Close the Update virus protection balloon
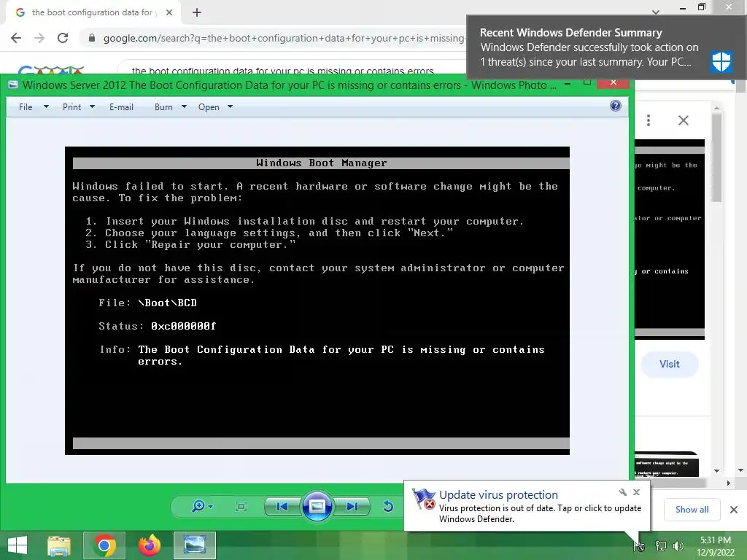The image size is (747, 560). click(636, 492)
